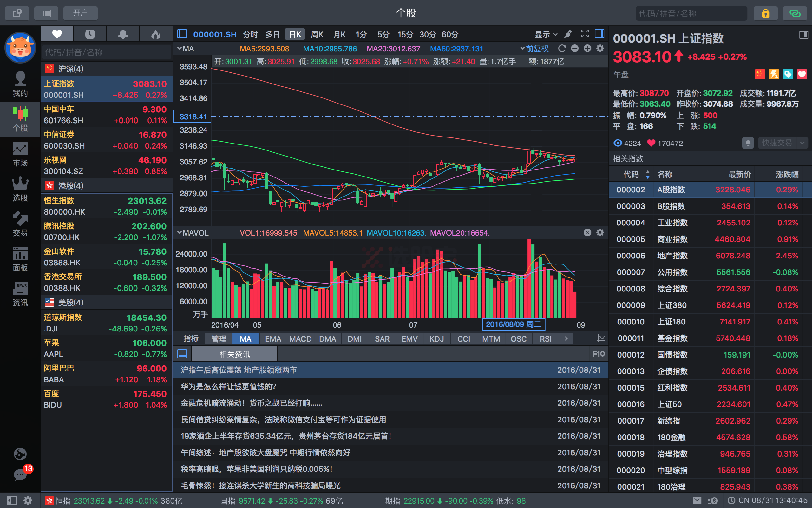This screenshot has height=508, width=812.
Task: Open messages with 13 unread badge
Action: [21, 474]
